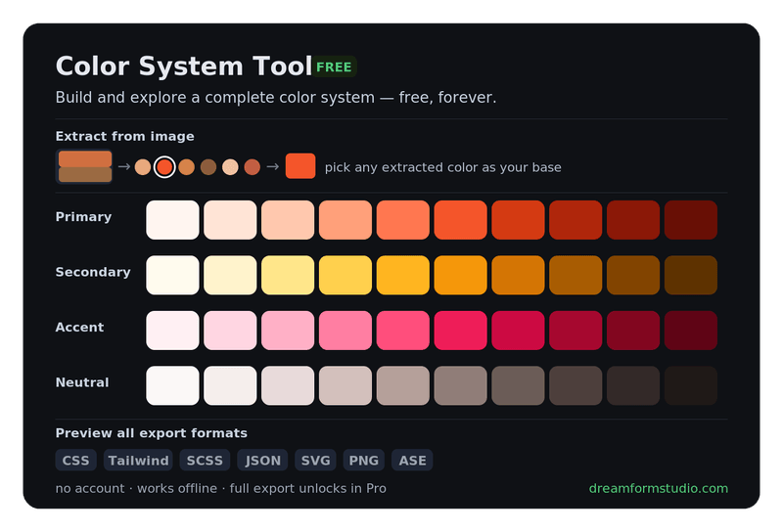
Task: Choose the sixth Primary swatch matching base orange
Action: (460, 220)
